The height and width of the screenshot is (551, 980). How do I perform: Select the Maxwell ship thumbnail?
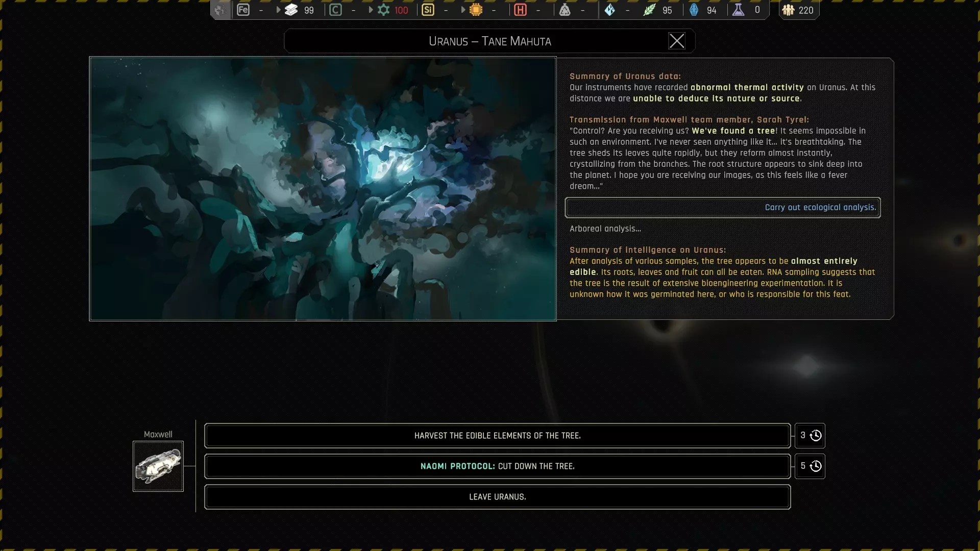158,466
